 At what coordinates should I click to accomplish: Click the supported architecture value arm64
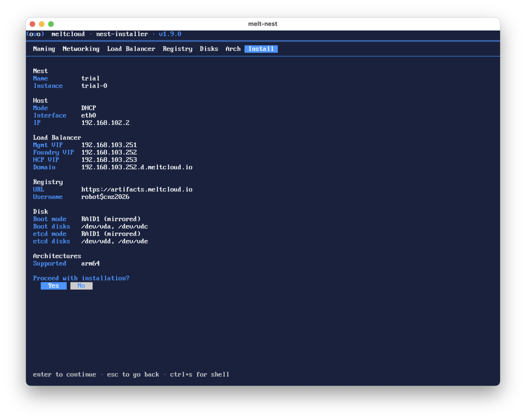coord(91,263)
